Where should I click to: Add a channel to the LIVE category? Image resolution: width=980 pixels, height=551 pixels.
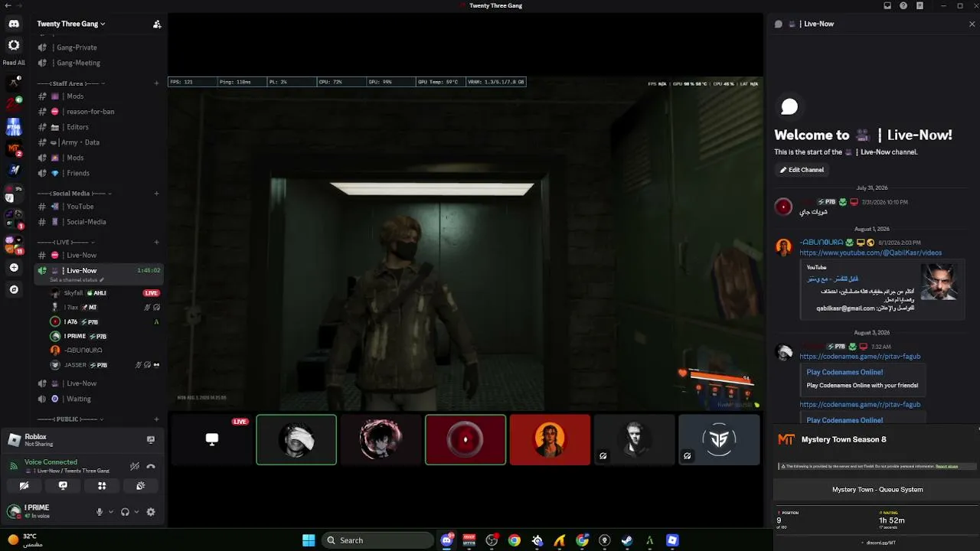pyautogui.click(x=157, y=243)
